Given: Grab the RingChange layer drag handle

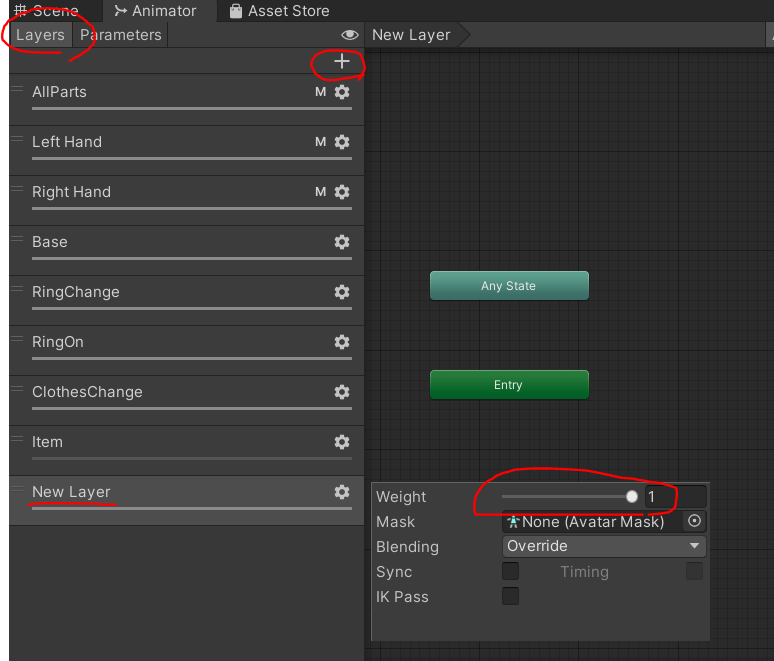Looking at the screenshot, I should (x=17, y=289).
